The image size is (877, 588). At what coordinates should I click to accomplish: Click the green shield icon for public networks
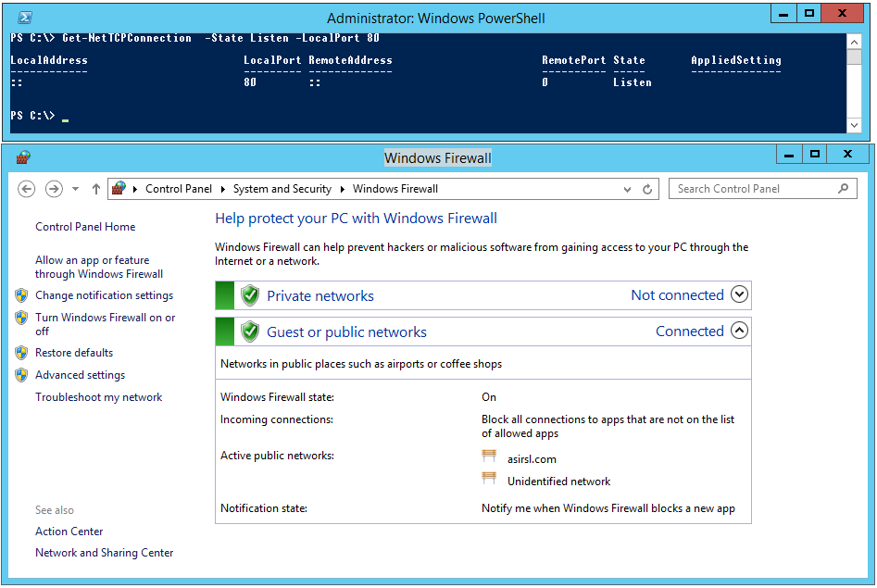point(250,332)
